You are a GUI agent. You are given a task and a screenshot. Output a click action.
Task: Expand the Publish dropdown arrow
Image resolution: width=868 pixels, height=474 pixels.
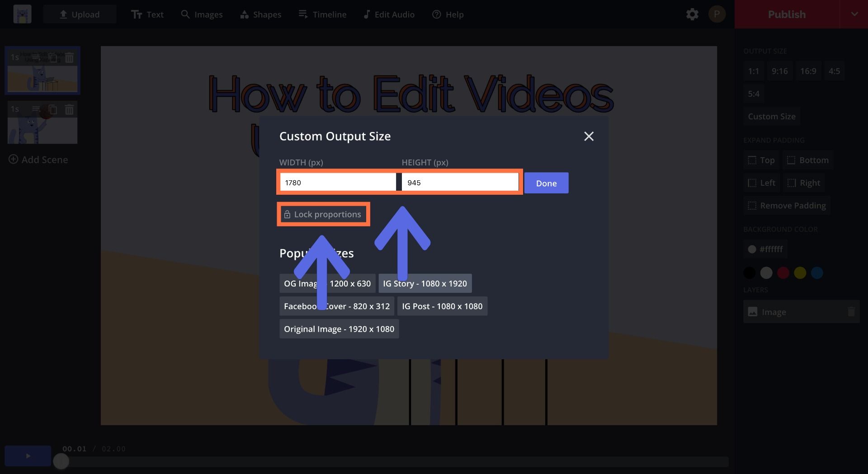[854, 14]
